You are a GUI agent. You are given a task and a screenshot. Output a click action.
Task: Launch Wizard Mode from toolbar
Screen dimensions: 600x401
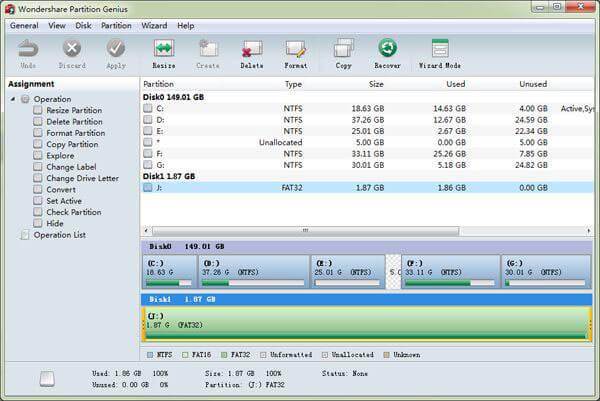tap(439, 50)
